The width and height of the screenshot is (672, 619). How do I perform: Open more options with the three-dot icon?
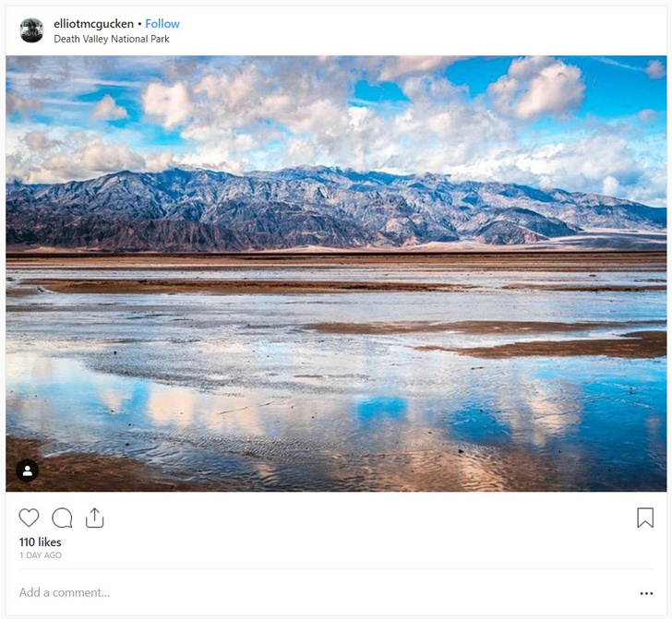click(646, 593)
